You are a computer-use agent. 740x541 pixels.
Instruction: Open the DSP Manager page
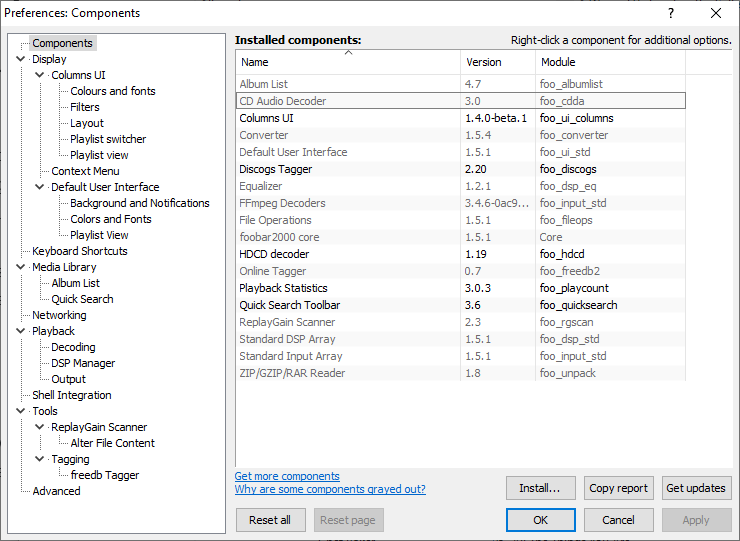pyautogui.click(x=83, y=363)
